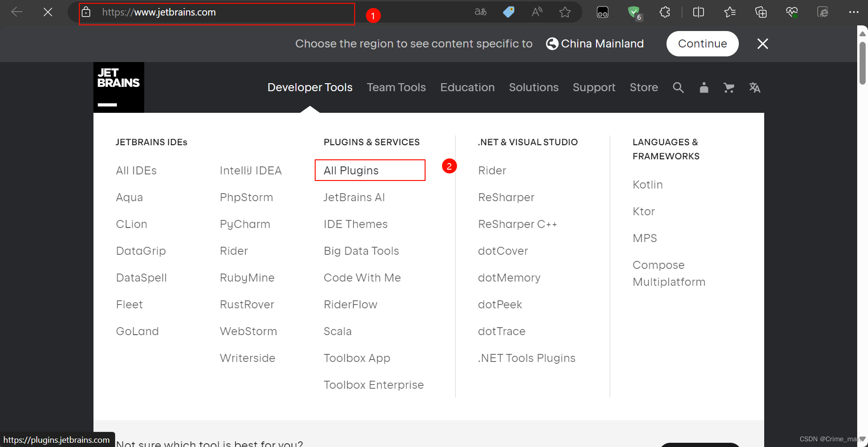This screenshot has width=868, height=447.
Task: Select All Plugins link
Action: [351, 171]
